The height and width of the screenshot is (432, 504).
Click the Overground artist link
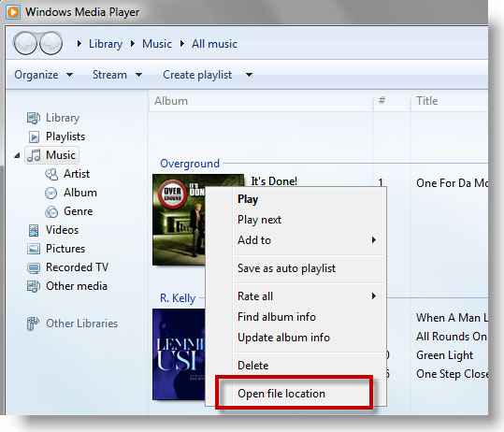[190, 164]
